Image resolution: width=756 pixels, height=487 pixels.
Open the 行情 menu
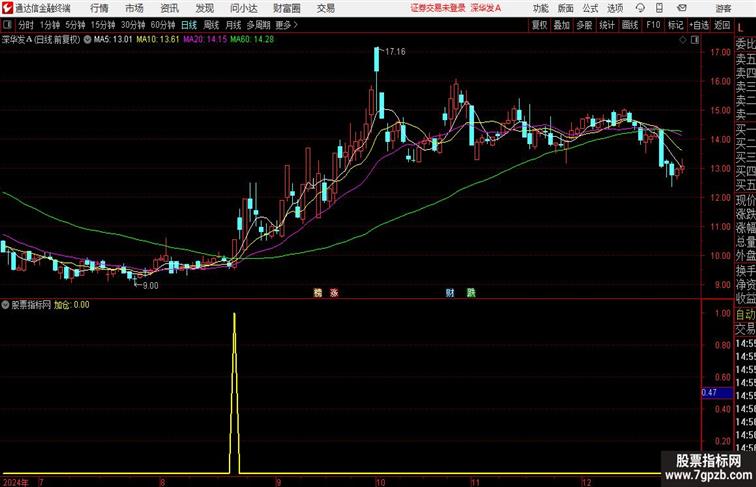(x=99, y=8)
